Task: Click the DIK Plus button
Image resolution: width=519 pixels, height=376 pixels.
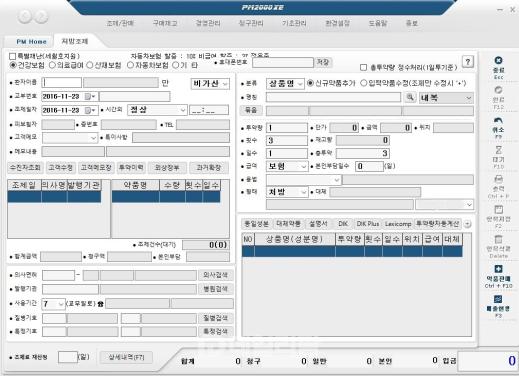Action: (x=368, y=224)
